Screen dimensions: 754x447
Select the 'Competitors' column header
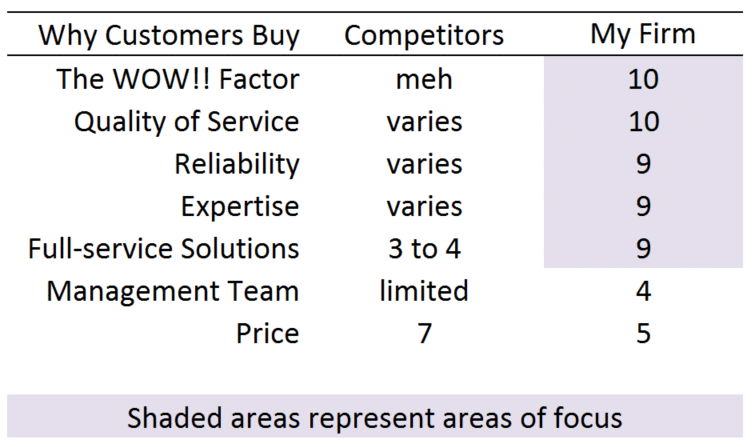424,35
